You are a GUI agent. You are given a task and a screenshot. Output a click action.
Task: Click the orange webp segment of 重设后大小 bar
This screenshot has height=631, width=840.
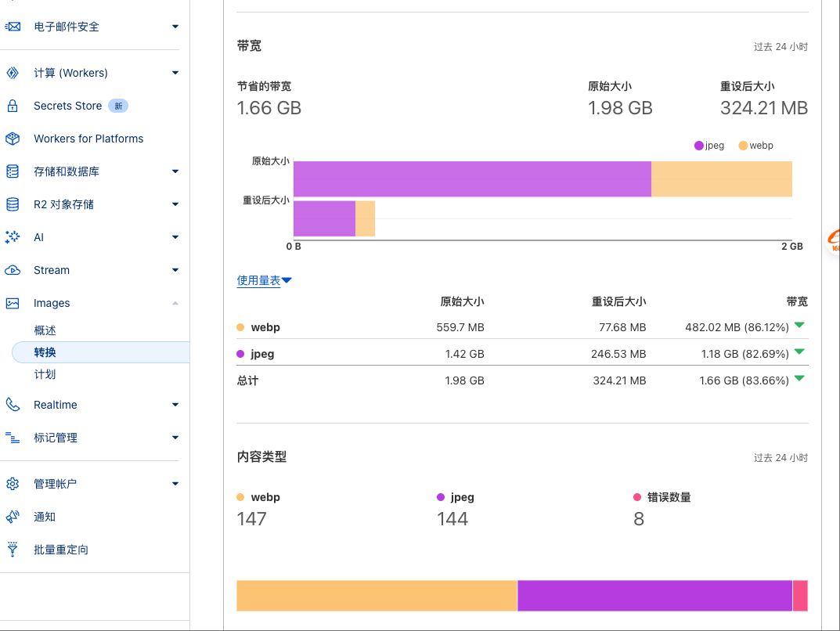coord(366,218)
